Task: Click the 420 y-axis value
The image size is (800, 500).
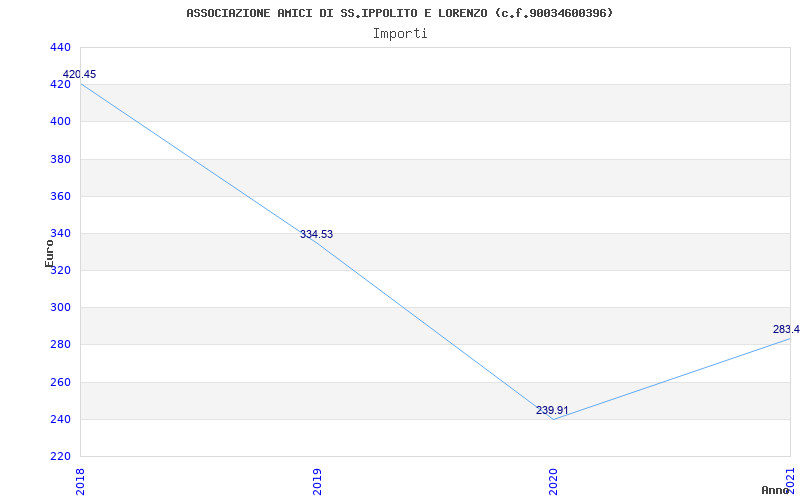Action: [x=60, y=85]
